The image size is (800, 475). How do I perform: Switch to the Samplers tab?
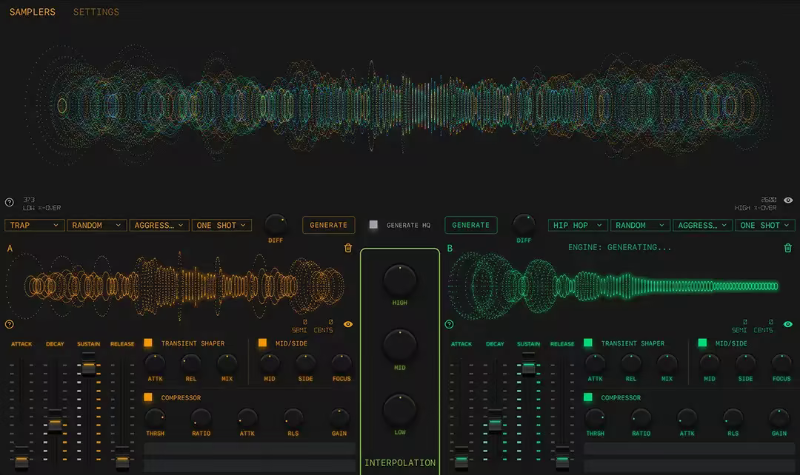32,12
